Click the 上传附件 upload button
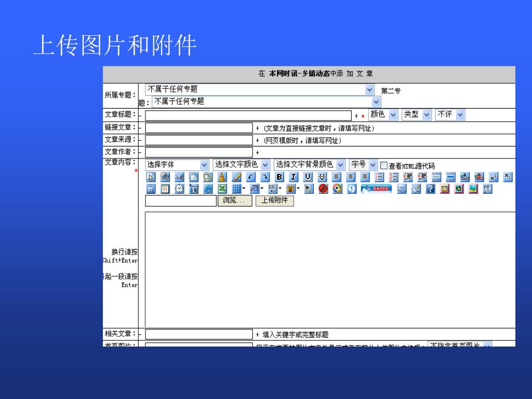Image resolution: width=532 pixels, height=399 pixels. 274,201
